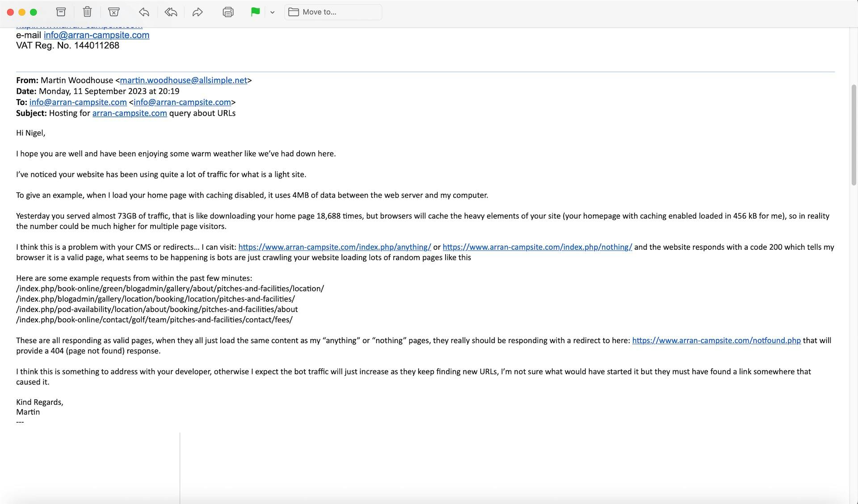Click arran-campsite.com link in the Subject line
Image resolution: width=858 pixels, height=504 pixels.
[x=130, y=113]
